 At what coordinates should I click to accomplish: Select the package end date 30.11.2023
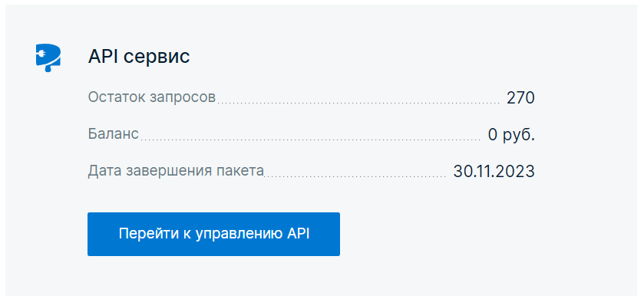[494, 171]
